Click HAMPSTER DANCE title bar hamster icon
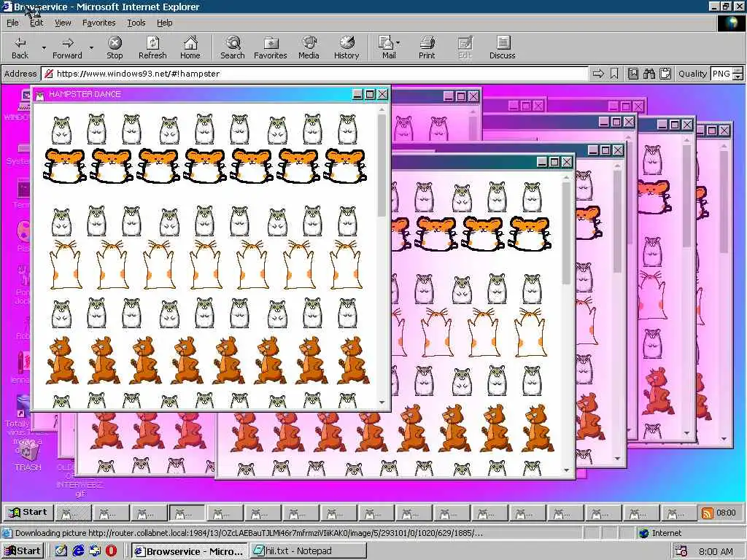 click(40, 95)
